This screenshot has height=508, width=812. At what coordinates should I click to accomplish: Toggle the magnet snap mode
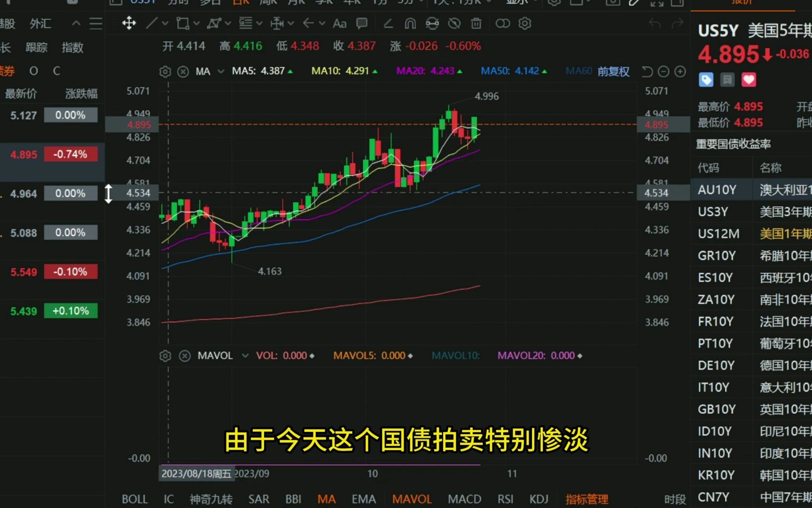410,23
